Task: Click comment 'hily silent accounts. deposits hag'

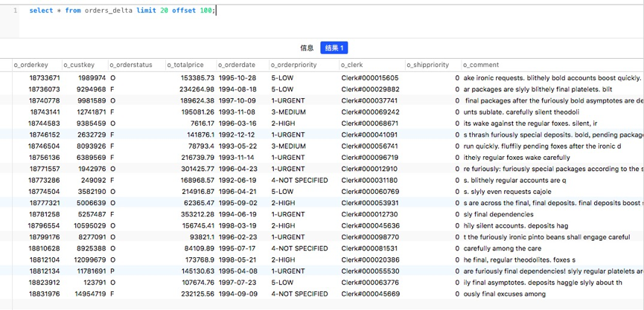Action: (515, 226)
